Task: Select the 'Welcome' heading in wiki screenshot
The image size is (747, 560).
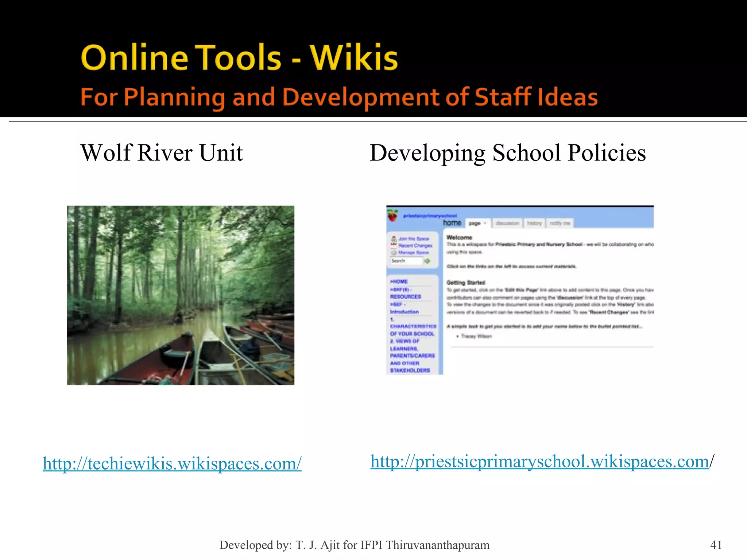Action: coord(460,237)
